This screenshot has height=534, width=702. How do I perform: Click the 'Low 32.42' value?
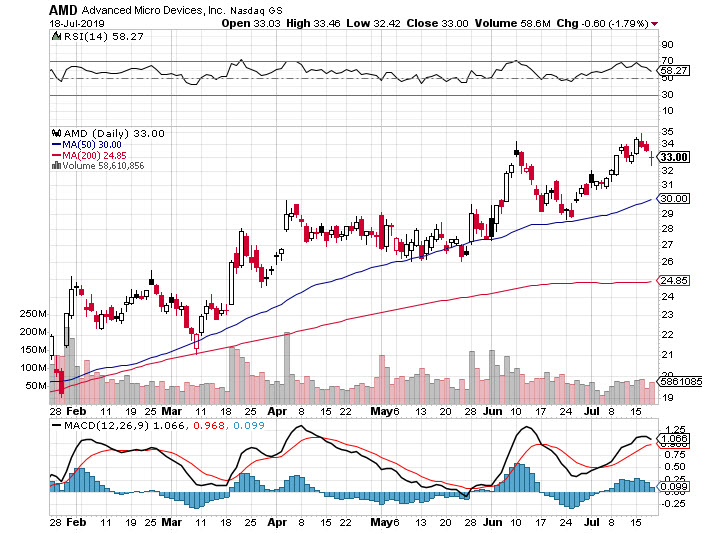tap(373, 23)
